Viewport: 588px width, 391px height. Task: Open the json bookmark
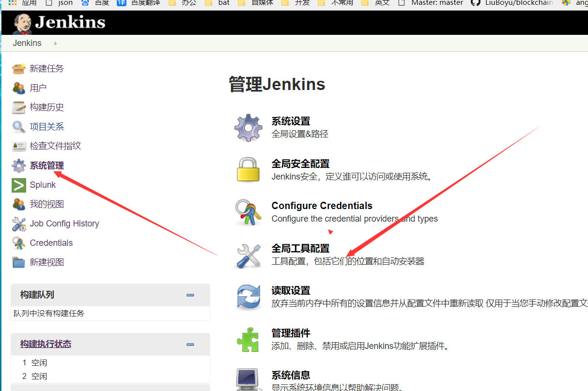(59, 3)
